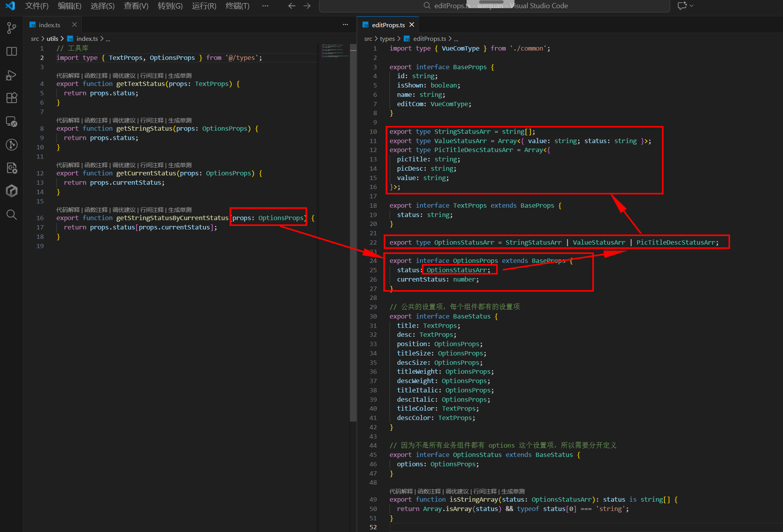Open the 文件(F) menu
The height and width of the screenshot is (532, 783).
[x=37, y=6]
